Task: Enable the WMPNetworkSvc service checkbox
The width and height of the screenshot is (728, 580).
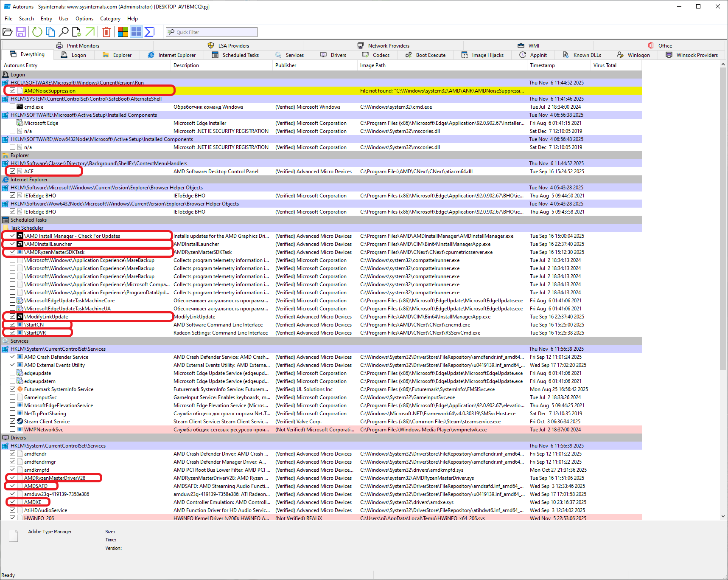Action: (x=13, y=429)
